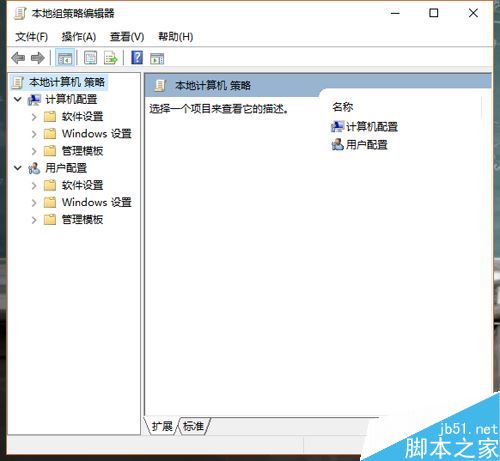Open the 查看(V) menu
The image size is (500, 461).
pyautogui.click(x=127, y=37)
